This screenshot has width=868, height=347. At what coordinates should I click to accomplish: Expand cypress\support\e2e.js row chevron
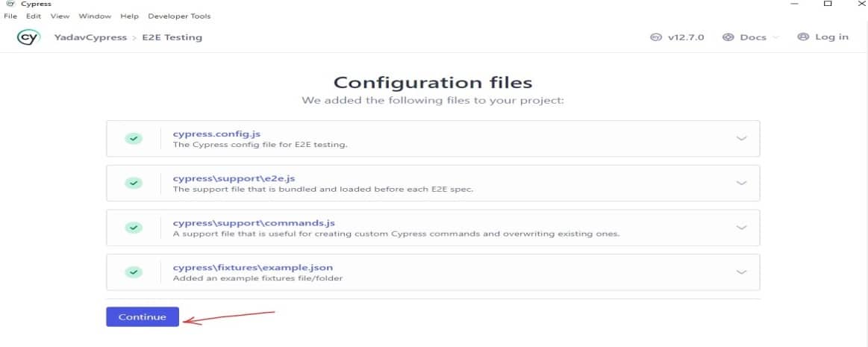[742, 183]
